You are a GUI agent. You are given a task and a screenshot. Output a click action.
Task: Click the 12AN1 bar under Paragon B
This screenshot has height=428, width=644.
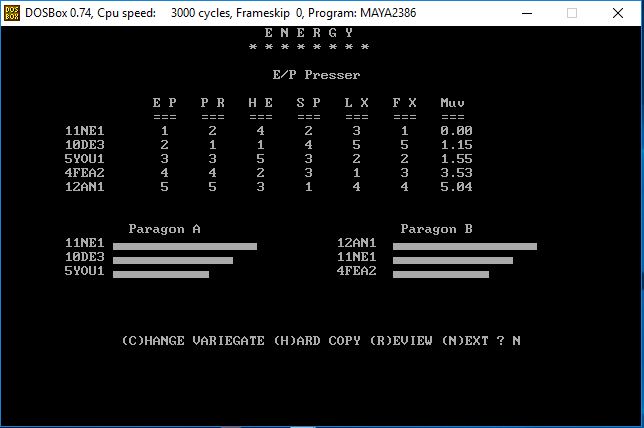pos(465,246)
